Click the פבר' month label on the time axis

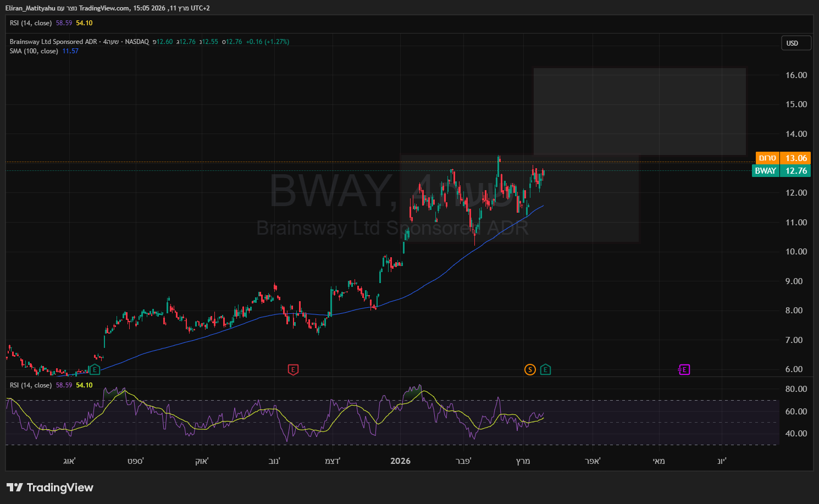[x=464, y=461]
